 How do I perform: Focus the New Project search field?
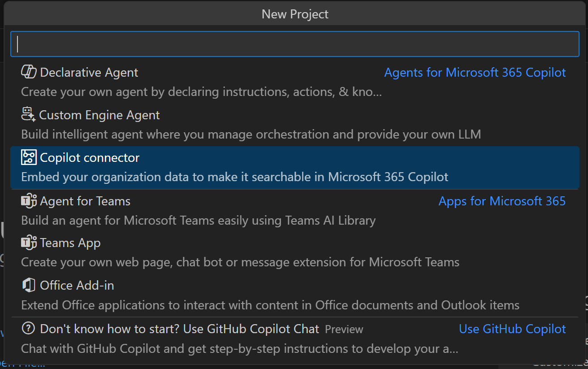pyautogui.click(x=294, y=44)
